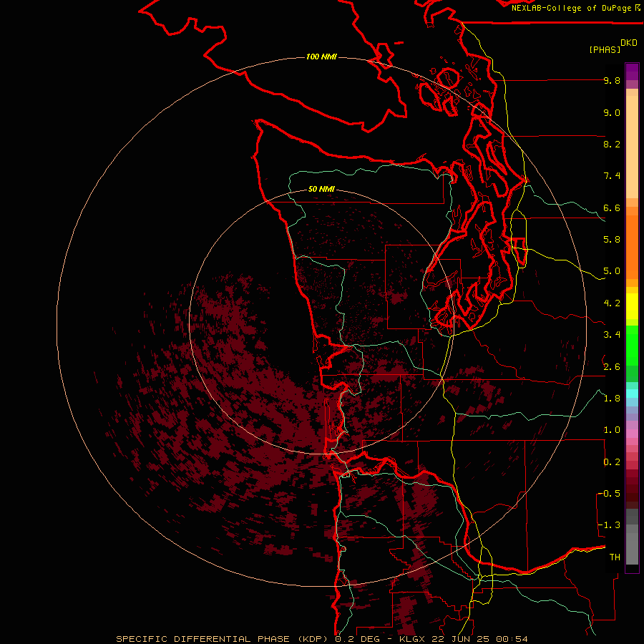644x644 pixels.
Task: Click the 22 JUN 25 date text
Action: coord(462,639)
